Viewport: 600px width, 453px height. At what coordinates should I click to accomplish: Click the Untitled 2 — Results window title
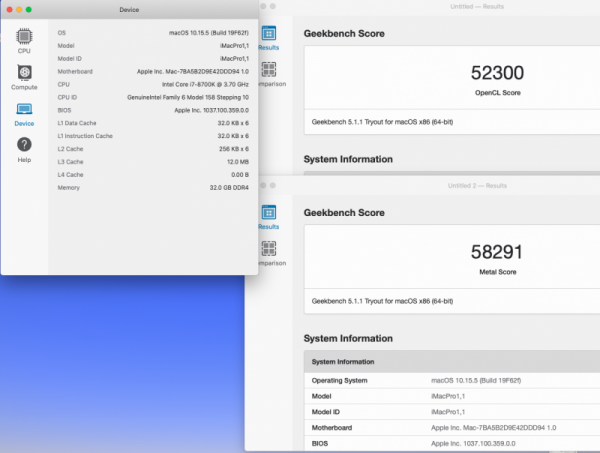477,186
